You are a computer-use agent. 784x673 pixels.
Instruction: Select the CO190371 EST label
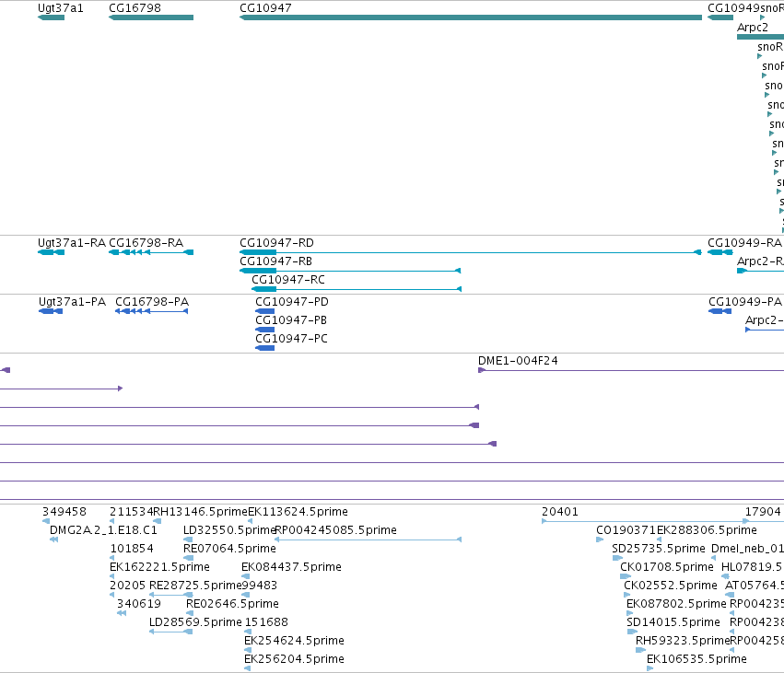[x=626, y=530]
